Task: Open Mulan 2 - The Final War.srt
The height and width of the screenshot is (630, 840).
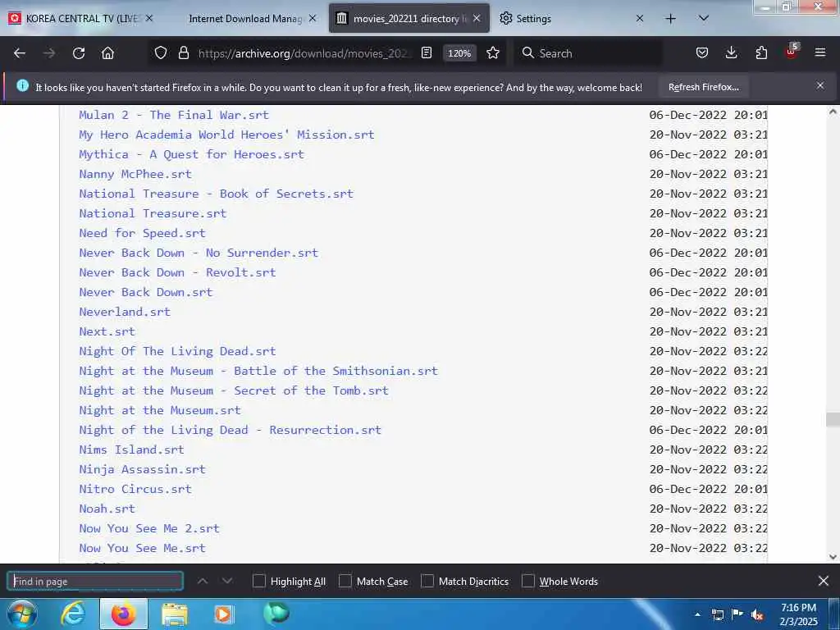Action: point(174,115)
